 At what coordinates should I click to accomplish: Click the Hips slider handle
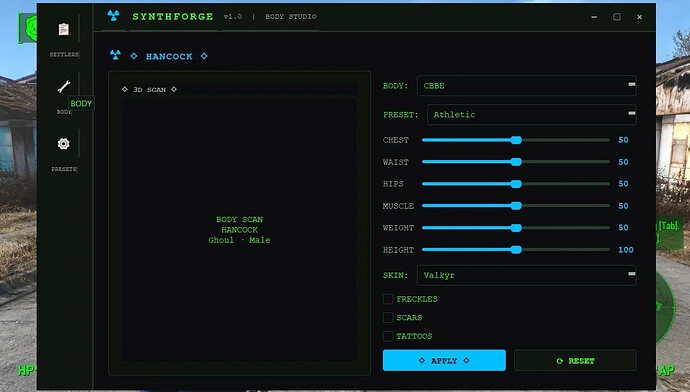pyautogui.click(x=516, y=184)
